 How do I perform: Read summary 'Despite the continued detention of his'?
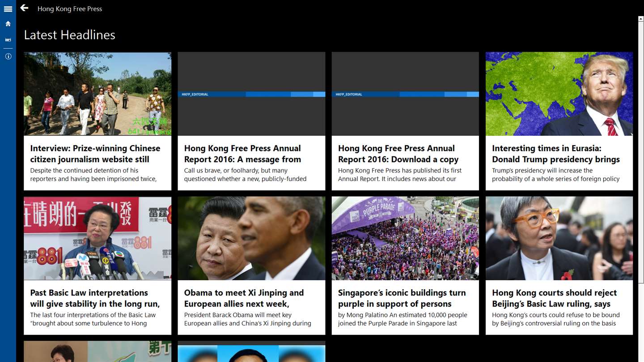(x=93, y=175)
